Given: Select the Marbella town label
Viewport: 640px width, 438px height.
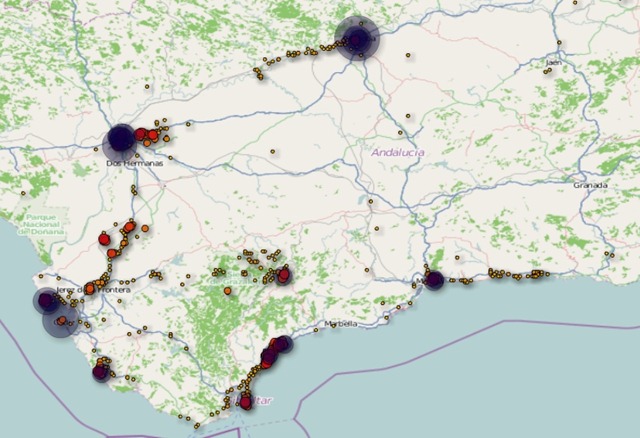Looking at the screenshot, I should [342, 325].
